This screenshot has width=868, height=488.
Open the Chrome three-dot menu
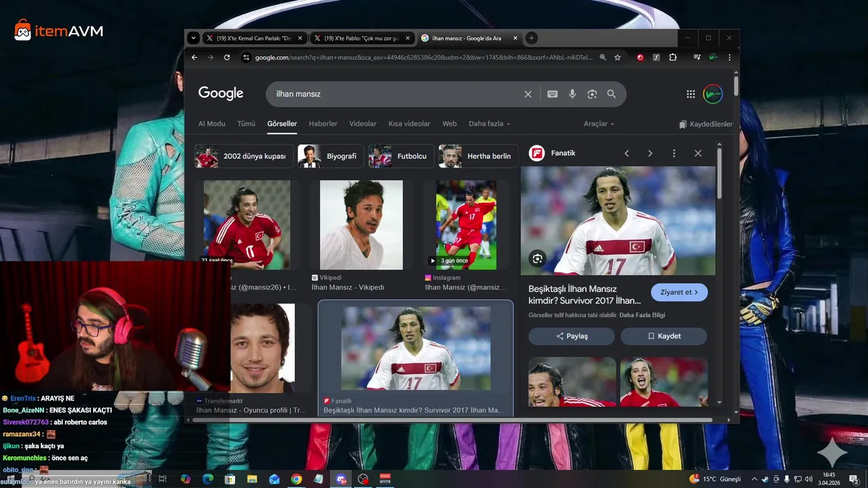(730, 58)
